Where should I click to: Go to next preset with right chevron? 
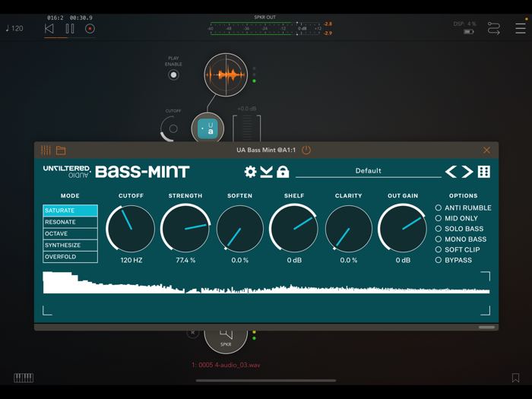pos(467,172)
